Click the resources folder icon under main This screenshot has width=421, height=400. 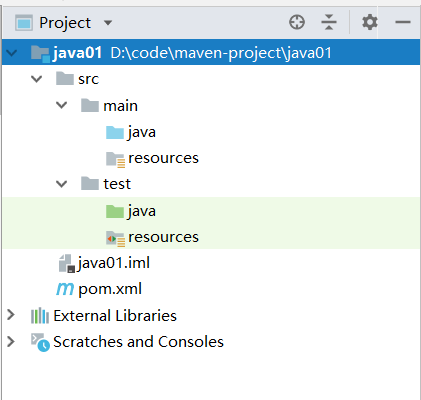[x=116, y=159]
